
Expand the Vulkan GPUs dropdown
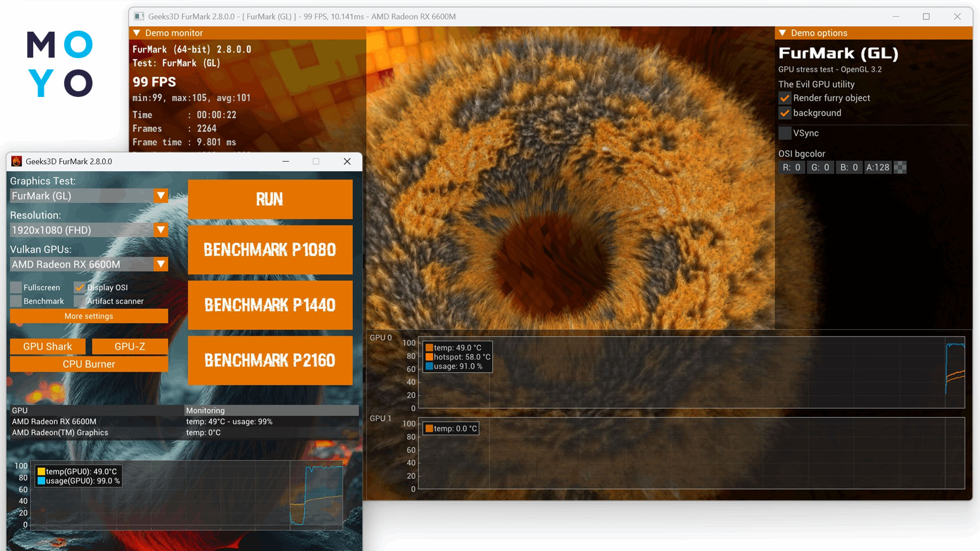click(x=161, y=264)
